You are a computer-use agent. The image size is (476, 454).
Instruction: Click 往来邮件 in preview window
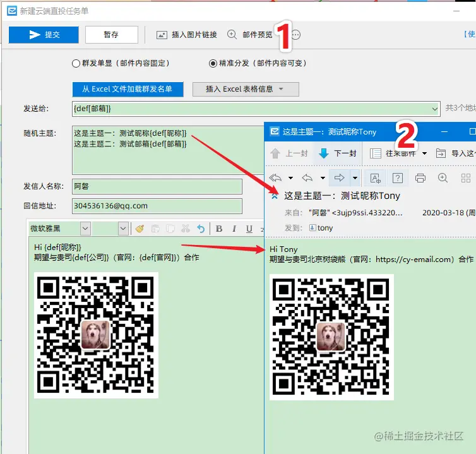(393, 153)
